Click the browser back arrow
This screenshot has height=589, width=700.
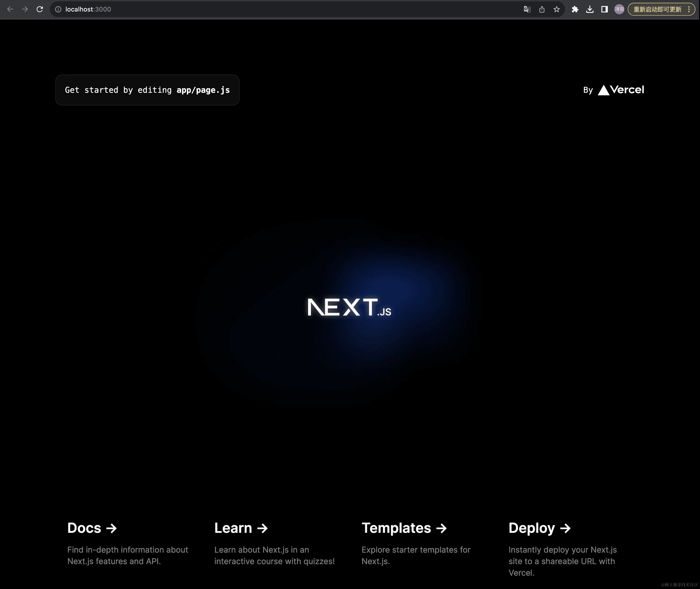coord(10,9)
